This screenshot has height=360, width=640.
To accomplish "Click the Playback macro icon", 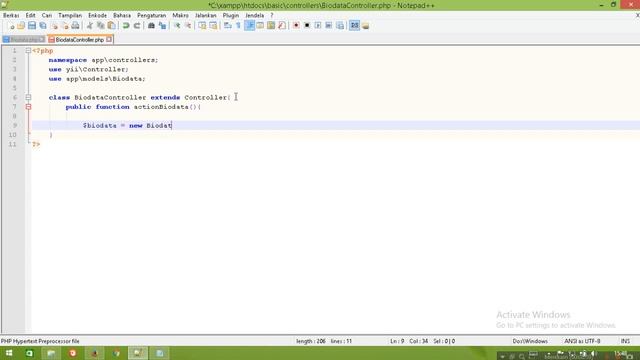I will pos(318,26).
